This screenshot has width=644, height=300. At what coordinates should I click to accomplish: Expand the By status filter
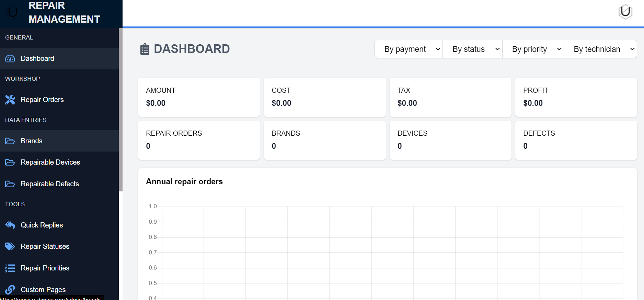click(472, 49)
